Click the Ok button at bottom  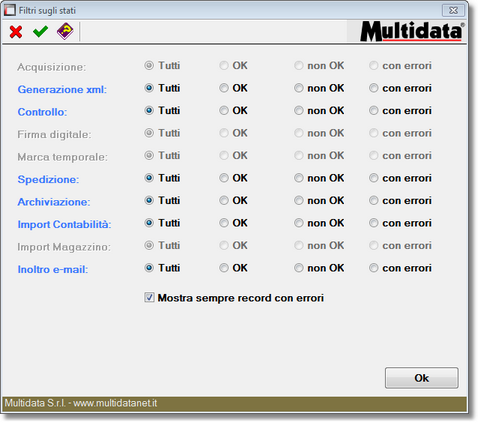pos(422,378)
